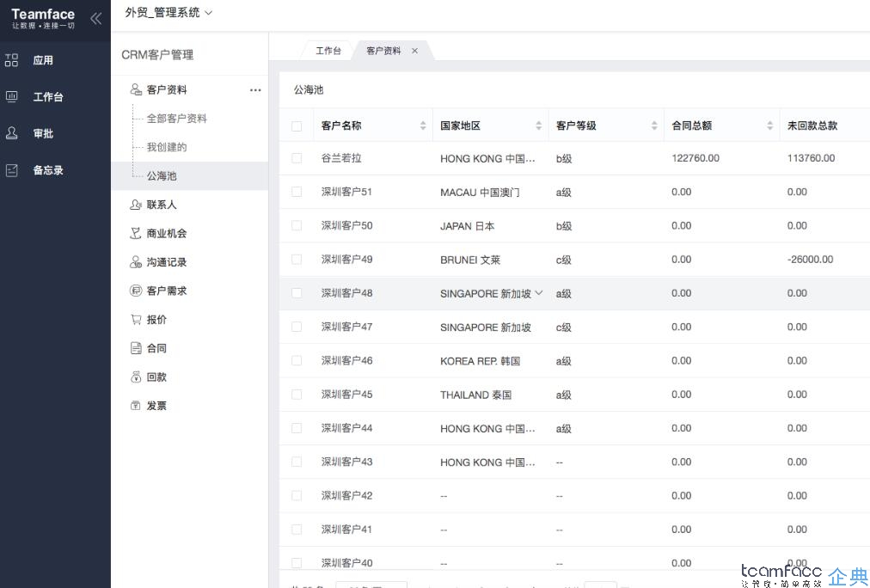This screenshot has height=588, width=870.
Task: Open 审批 from the sidebar
Action: point(12,133)
